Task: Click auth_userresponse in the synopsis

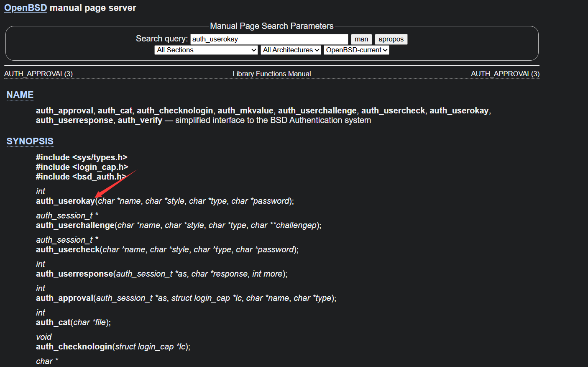Action: (x=75, y=274)
